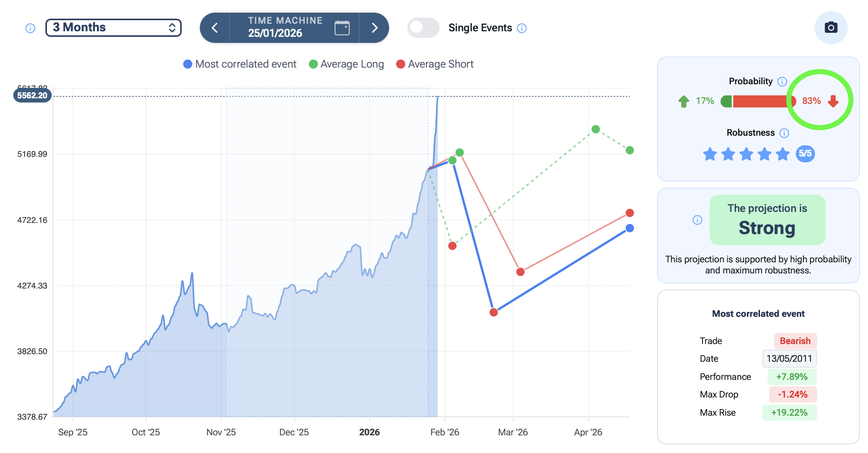Click the 13/05/2011 date field
This screenshot has height=453, width=868.
[789, 359]
